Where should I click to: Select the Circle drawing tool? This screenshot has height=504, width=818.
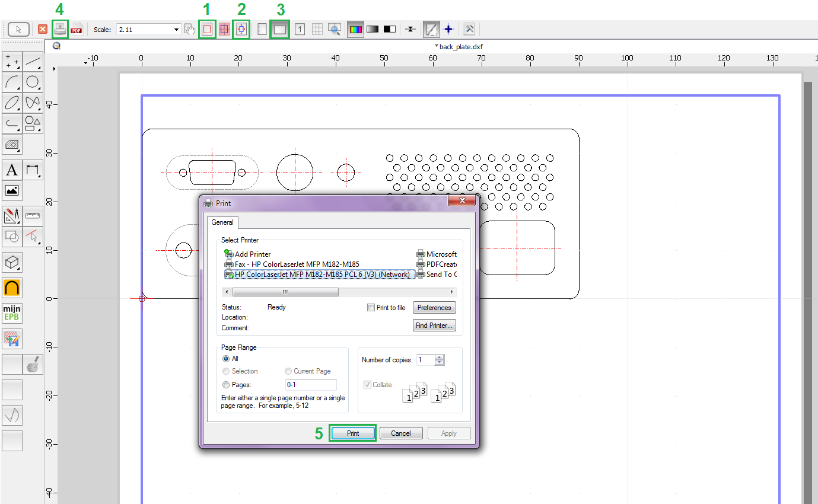[33, 82]
